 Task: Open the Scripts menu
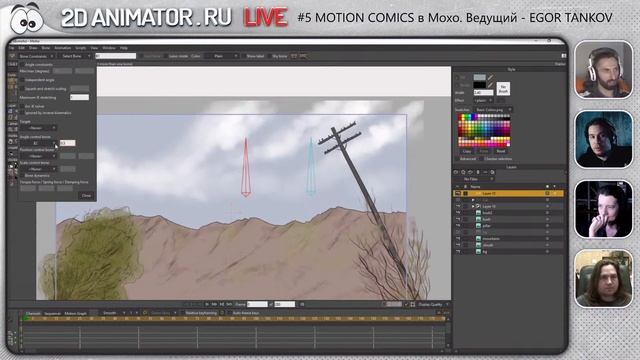[80, 48]
